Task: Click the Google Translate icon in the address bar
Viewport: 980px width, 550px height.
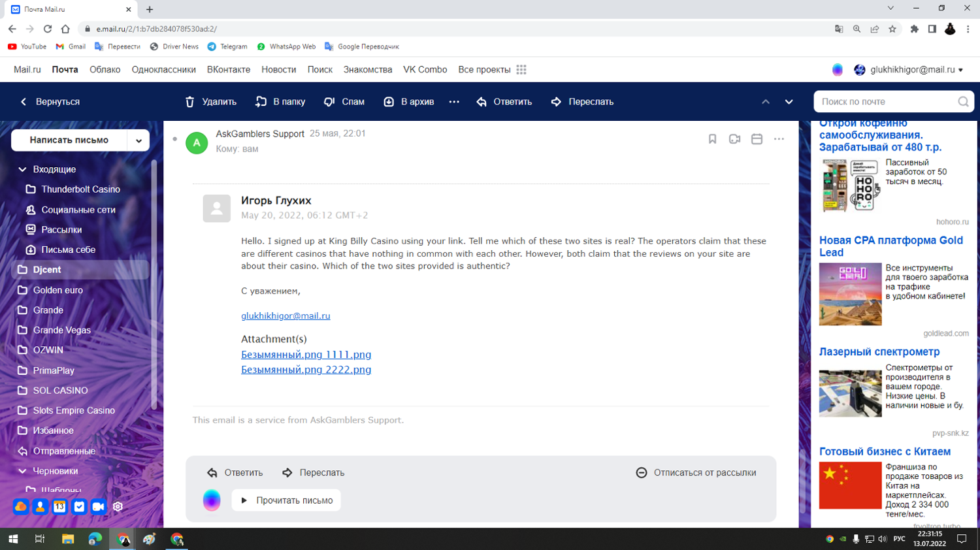Action: 839,29
